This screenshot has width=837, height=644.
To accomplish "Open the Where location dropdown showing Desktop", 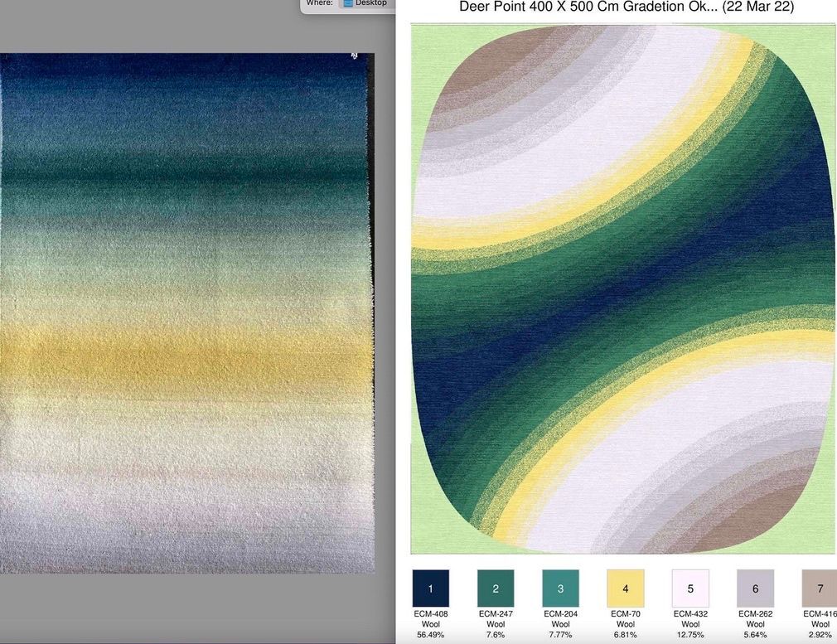I will coord(365,4).
